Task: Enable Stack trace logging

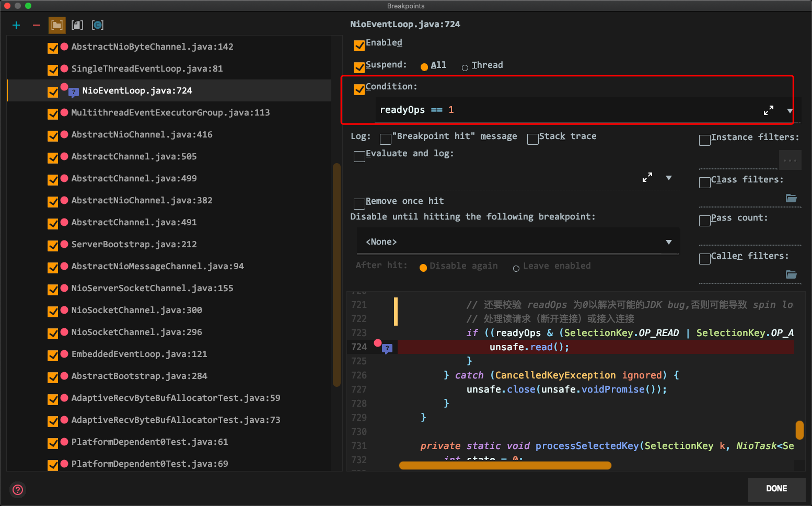Action: click(533, 139)
